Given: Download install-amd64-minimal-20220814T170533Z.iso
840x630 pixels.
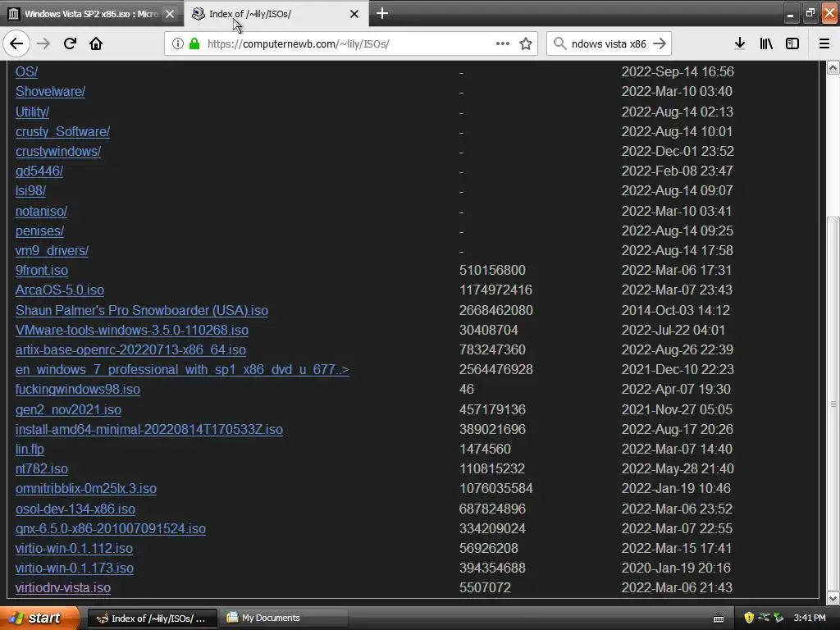Looking at the screenshot, I should click(149, 430).
